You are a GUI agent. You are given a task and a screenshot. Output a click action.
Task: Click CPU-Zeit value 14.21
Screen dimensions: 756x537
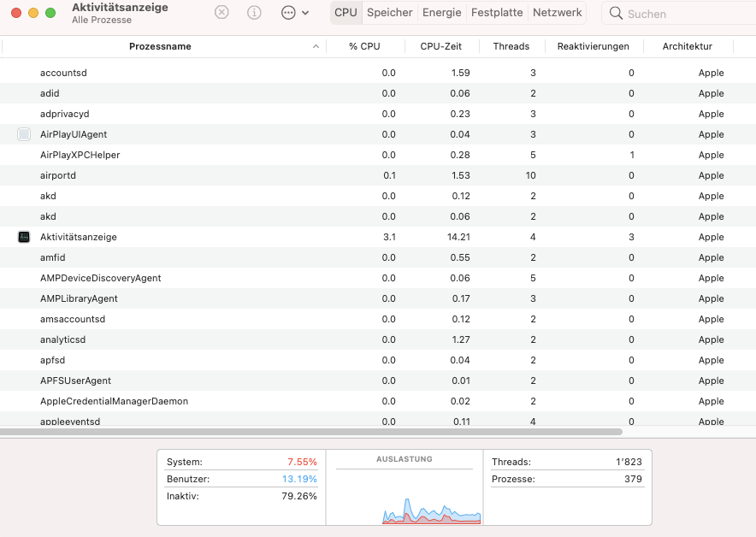[458, 237]
